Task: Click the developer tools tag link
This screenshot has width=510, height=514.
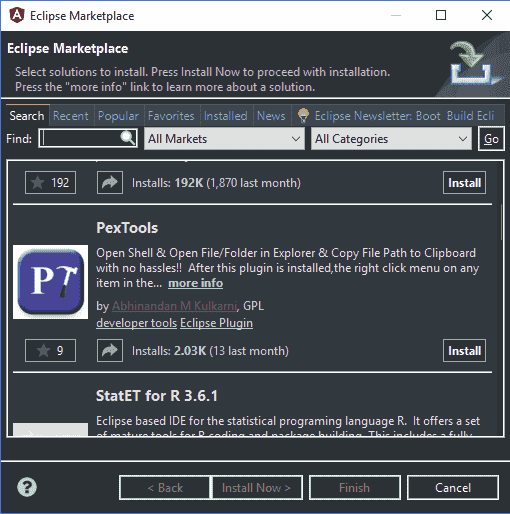Action: pyautogui.click(x=137, y=323)
